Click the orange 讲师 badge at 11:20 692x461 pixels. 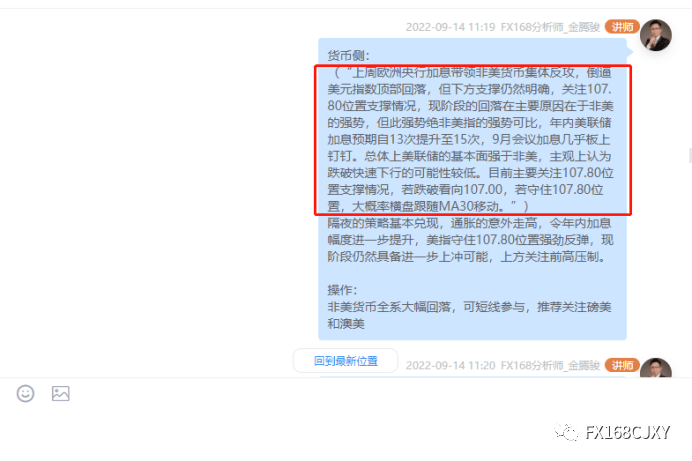tap(622, 365)
